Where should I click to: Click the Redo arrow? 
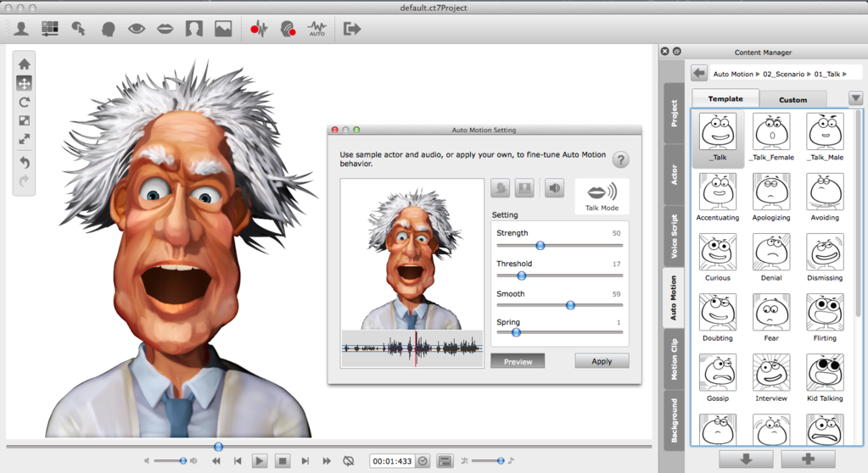click(25, 181)
